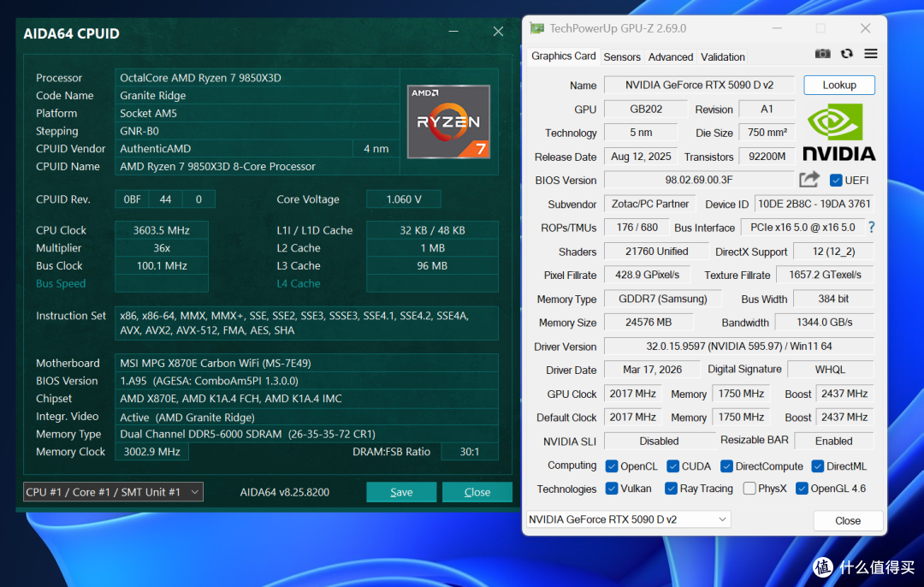
Task: Toggle the Vulkan checkbox
Action: tap(612, 488)
